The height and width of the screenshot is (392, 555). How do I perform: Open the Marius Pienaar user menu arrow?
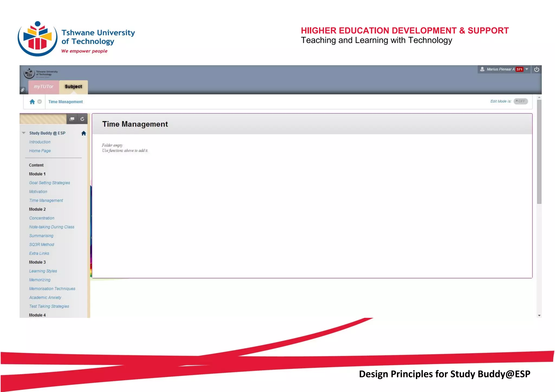tap(527, 69)
